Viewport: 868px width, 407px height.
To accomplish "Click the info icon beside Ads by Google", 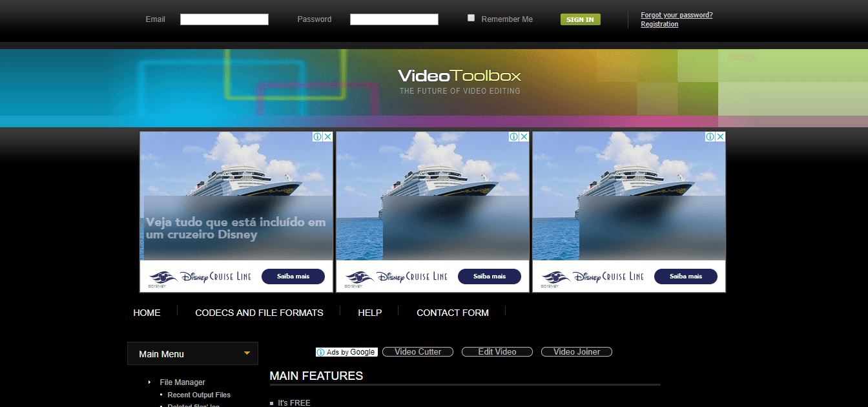I will pos(321,352).
